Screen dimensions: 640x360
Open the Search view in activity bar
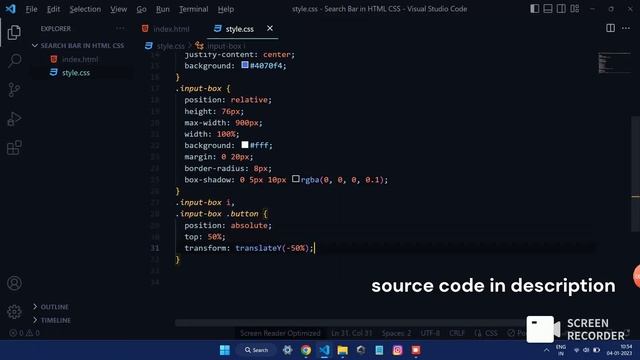coord(14,61)
